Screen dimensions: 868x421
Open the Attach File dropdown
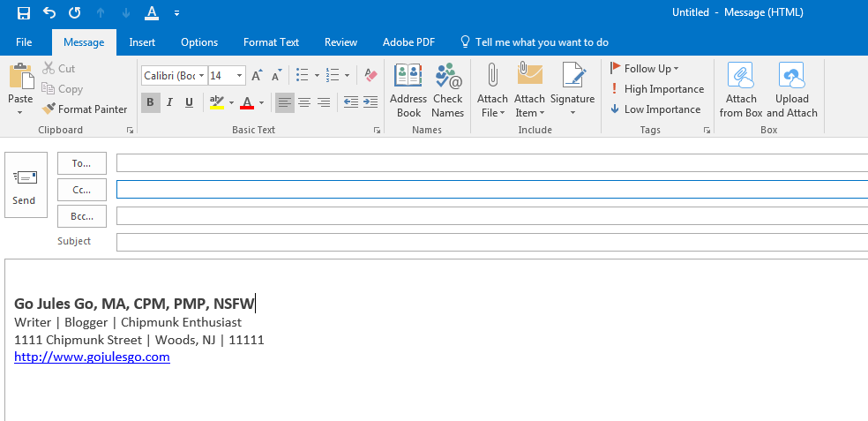pos(492,112)
